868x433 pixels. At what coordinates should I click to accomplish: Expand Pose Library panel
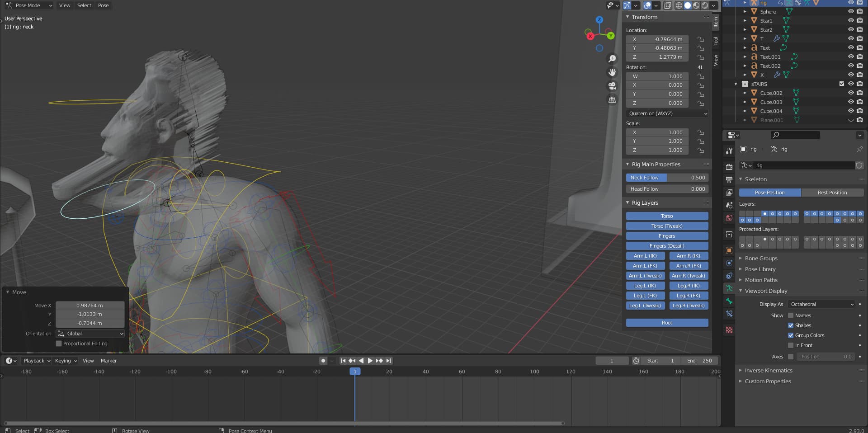pyautogui.click(x=760, y=269)
